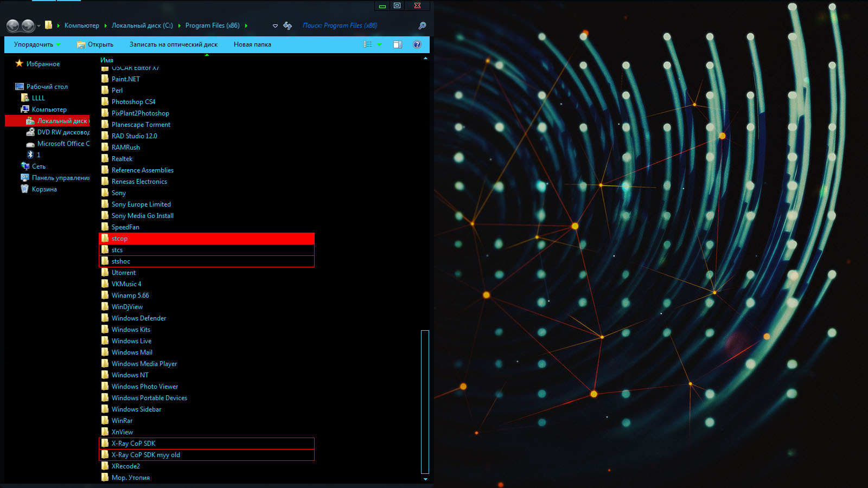Click the Открыть toolbar button
The image size is (868, 488).
(x=95, y=44)
